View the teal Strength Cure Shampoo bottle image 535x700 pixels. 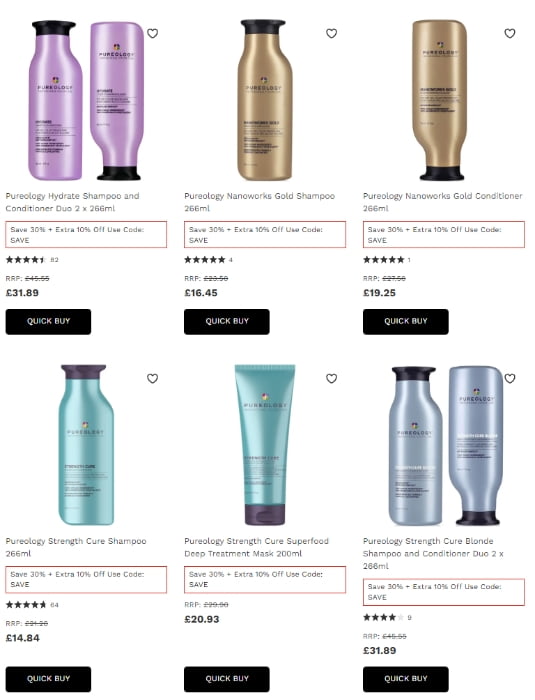coord(86,445)
